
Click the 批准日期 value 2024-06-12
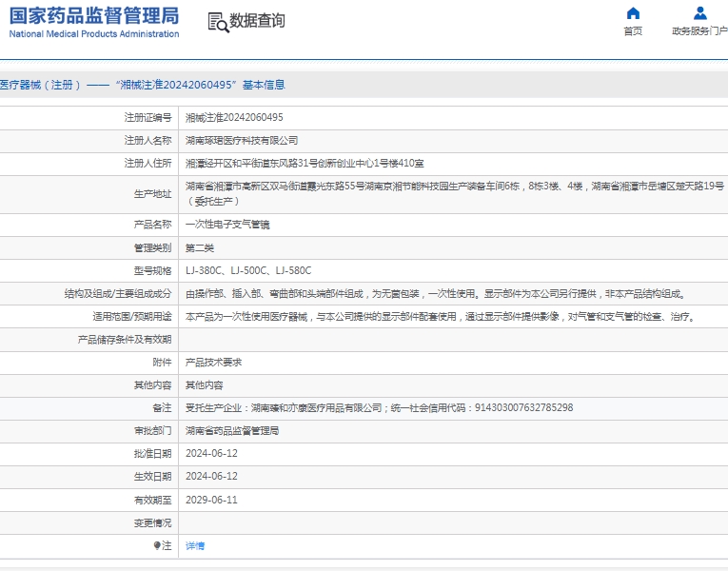pos(211,453)
